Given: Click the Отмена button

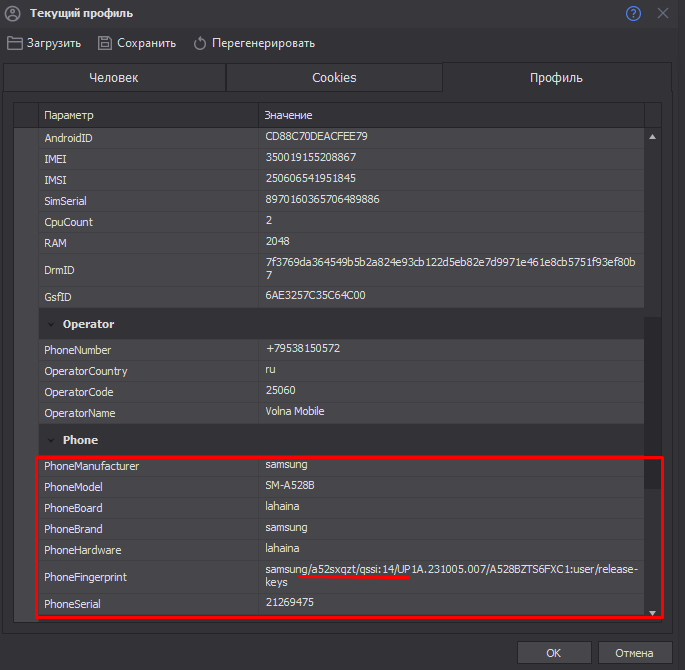Looking at the screenshot, I should [x=634, y=653].
